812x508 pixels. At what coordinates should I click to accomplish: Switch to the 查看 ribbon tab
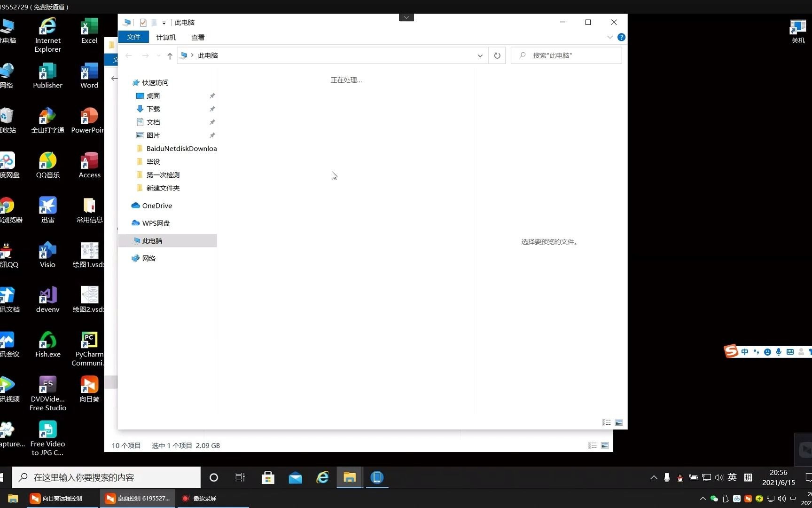(197, 37)
